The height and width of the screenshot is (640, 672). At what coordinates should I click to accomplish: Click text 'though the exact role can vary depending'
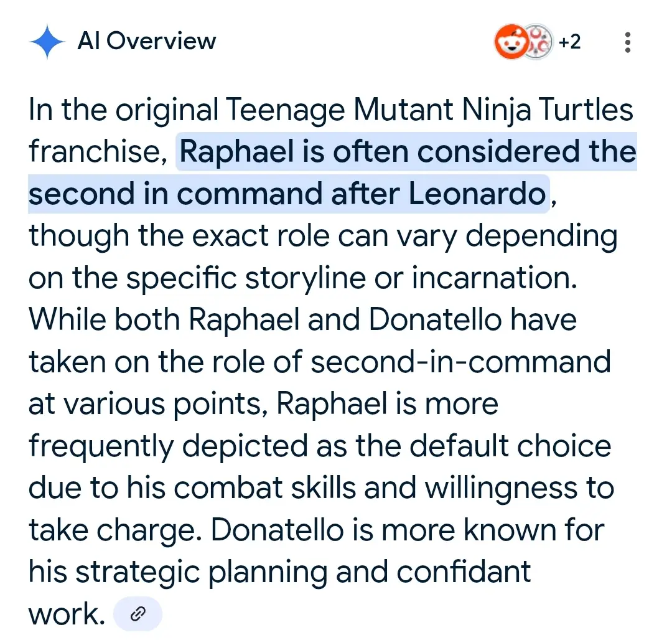(x=323, y=236)
